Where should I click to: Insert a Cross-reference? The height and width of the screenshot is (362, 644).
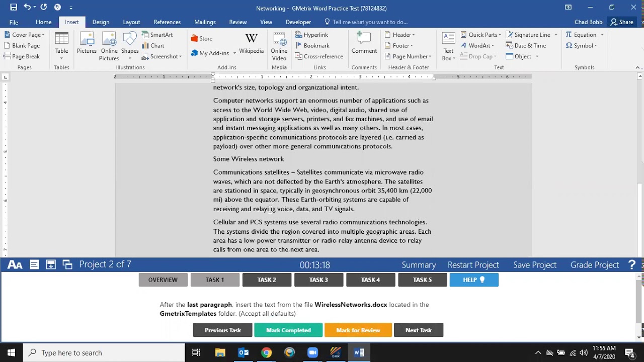click(319, 57)
